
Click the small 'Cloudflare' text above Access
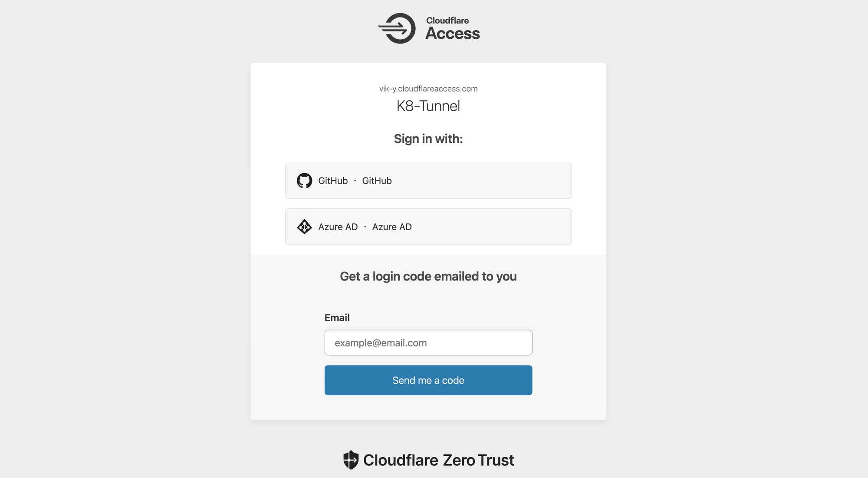(447, 20)
